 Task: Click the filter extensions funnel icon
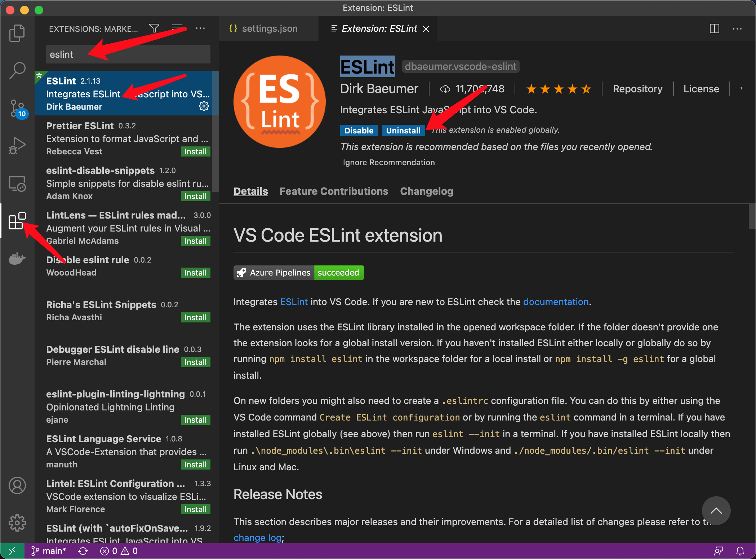pos(154,28)
